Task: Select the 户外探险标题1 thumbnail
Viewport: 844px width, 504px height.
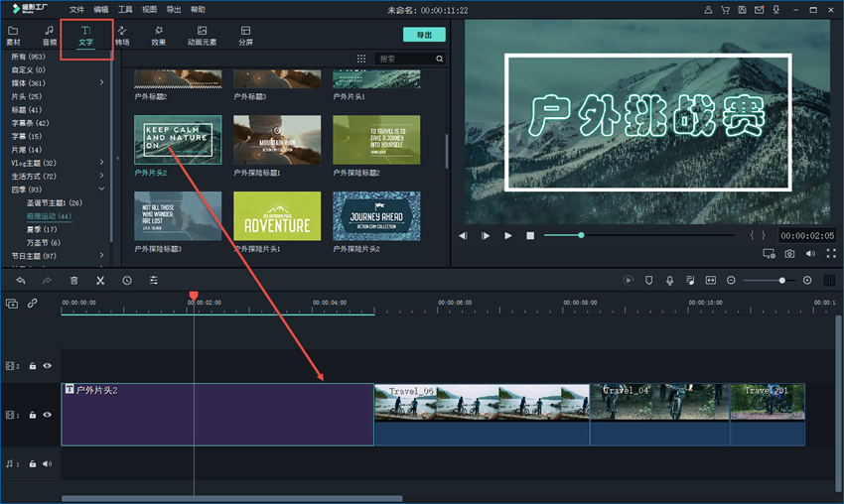Action: 277,140
